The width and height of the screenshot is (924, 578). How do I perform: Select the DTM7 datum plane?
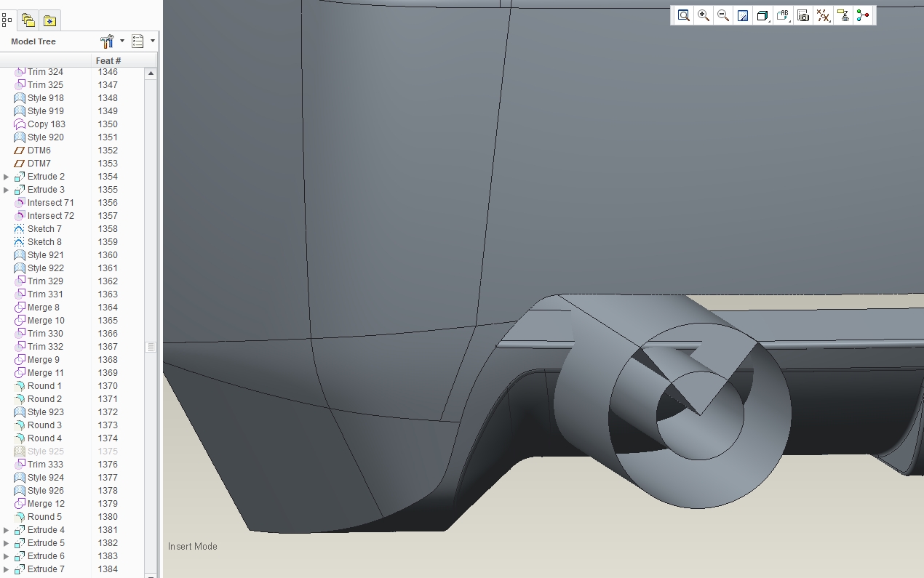[39, 164]
